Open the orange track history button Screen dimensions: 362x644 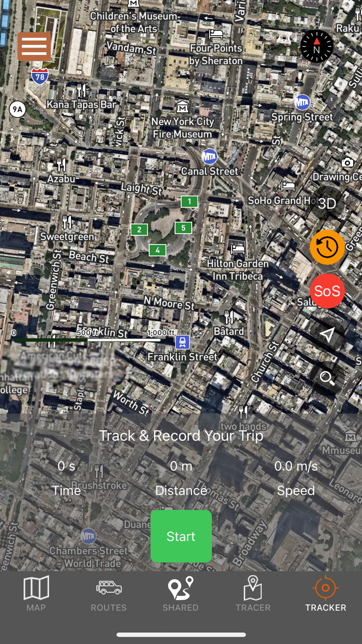327,247
